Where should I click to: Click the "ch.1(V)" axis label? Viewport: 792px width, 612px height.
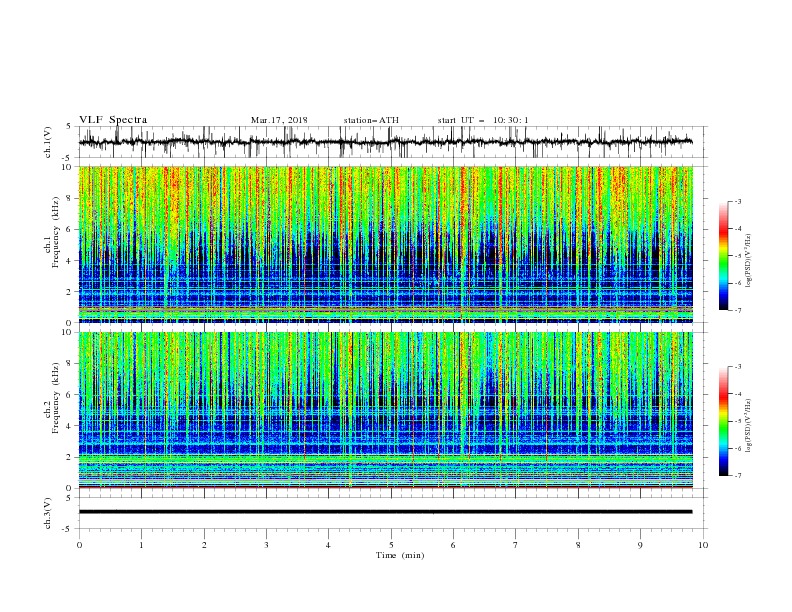pyautogui.click(x=48, y=142)
